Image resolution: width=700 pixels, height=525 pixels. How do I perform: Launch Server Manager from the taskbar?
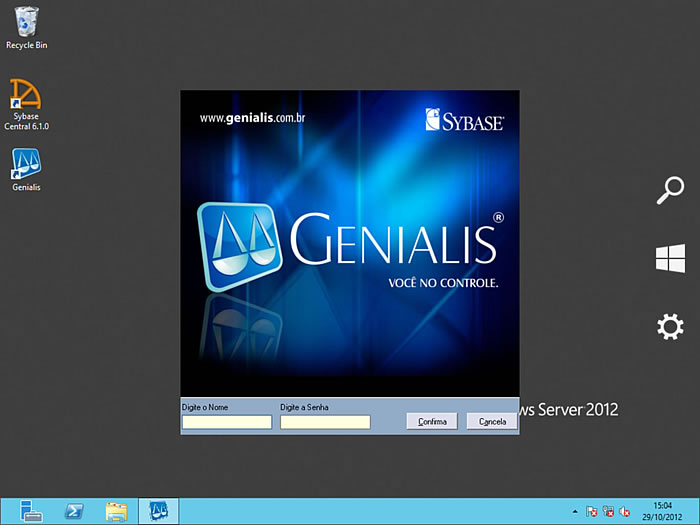(x=31, y=511)
